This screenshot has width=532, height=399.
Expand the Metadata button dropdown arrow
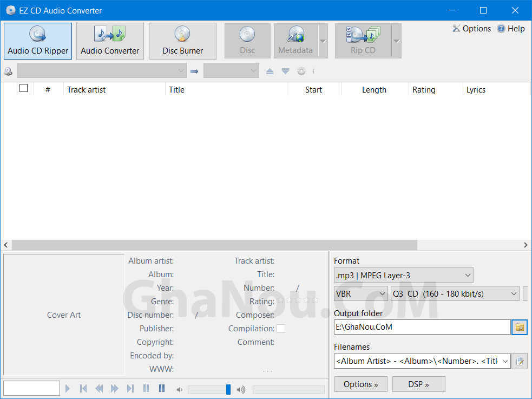pos(323,41)
